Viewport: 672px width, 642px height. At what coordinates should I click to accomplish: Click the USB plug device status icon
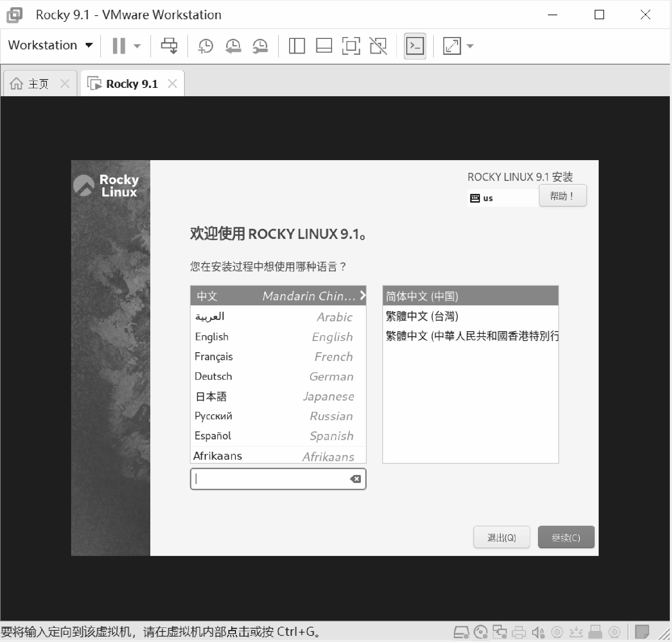coord(595,632)
